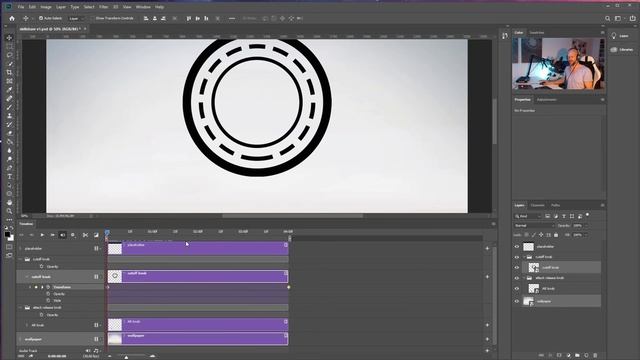Hide the placeholder layer via its eye icon

pyautogui.click(x=517, y=247)
